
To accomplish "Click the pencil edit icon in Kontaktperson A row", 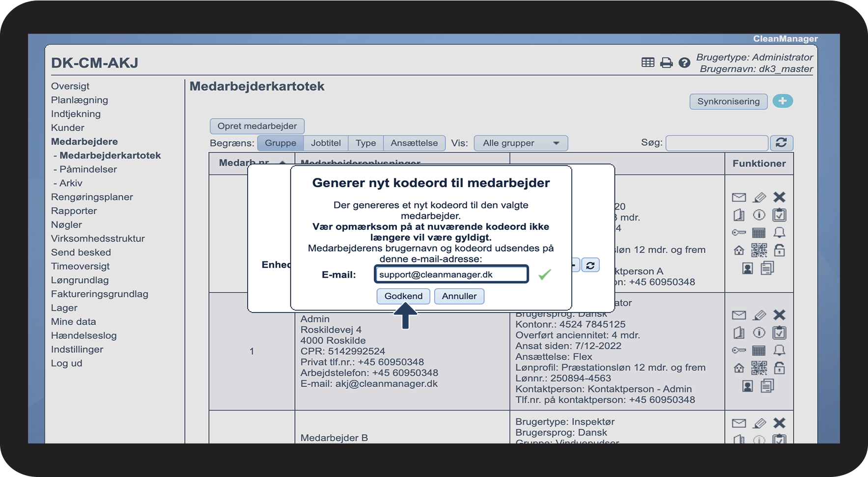I will pos(759,197).
